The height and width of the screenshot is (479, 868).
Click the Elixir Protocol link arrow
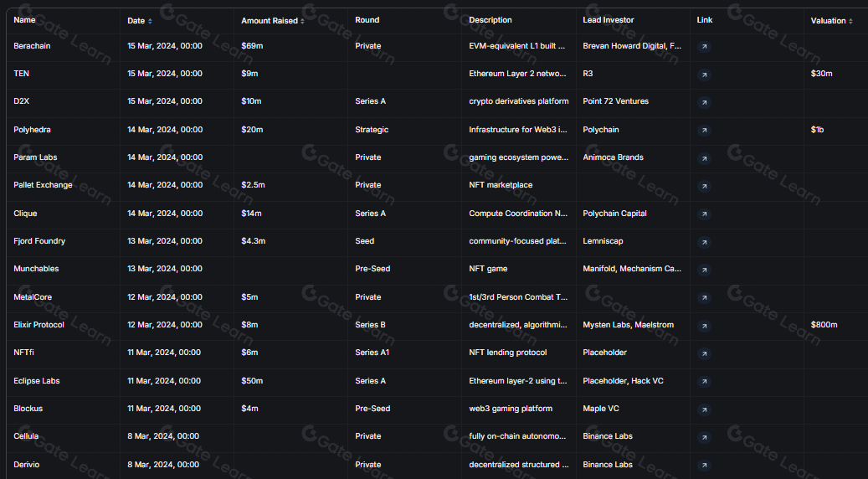[704, 326]
